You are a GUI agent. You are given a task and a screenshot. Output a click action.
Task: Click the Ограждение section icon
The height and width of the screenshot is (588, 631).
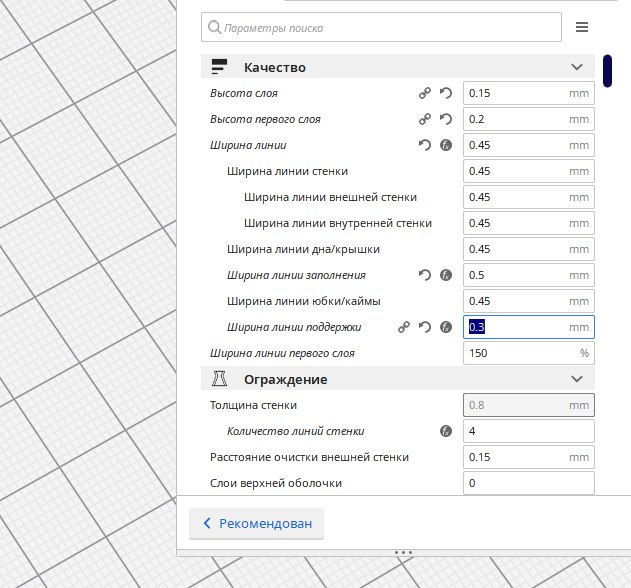219,379
